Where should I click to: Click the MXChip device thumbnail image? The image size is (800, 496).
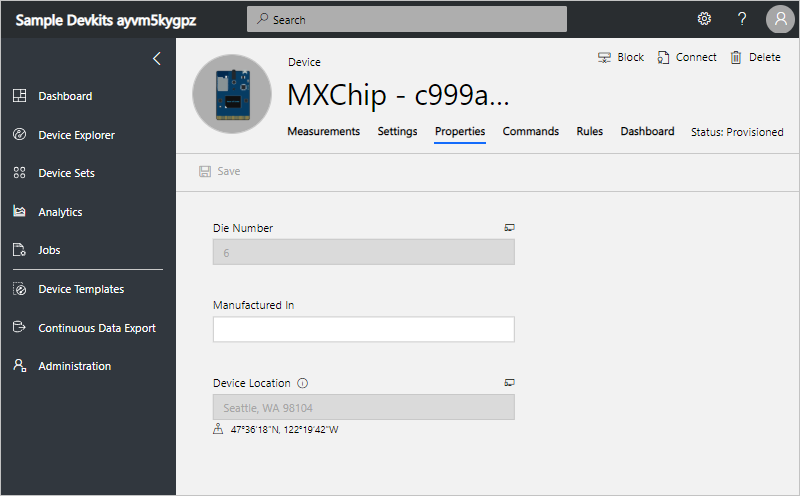tap(232, 94)
